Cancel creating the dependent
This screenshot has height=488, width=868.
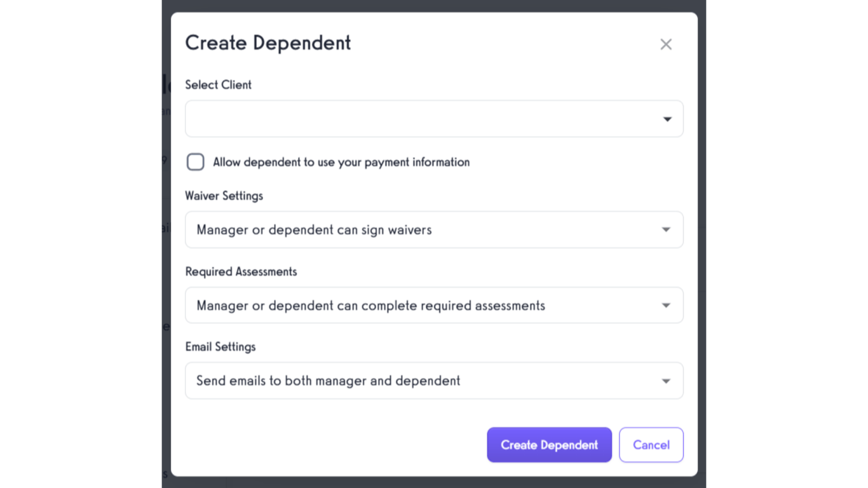[651, 445]
